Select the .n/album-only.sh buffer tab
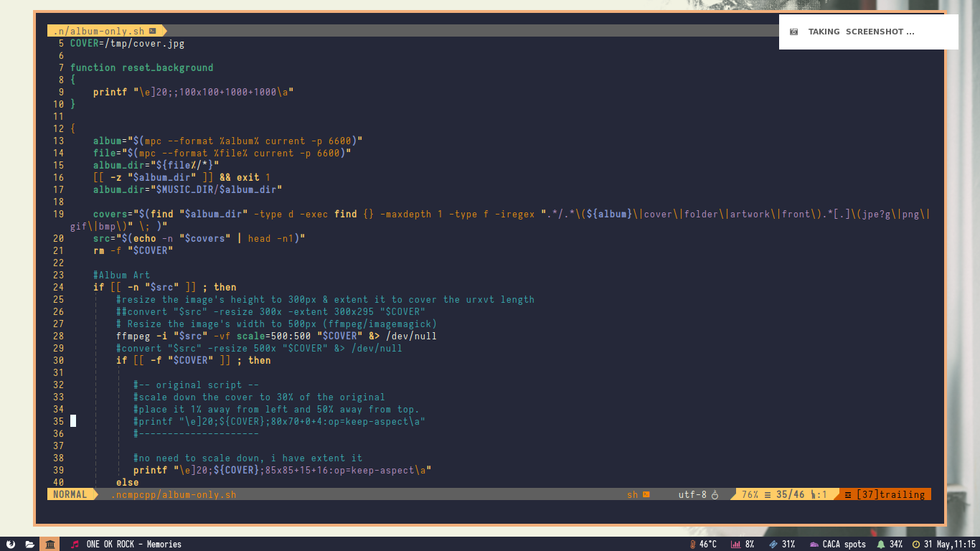The image size is (980, 551). pos(99,31)
